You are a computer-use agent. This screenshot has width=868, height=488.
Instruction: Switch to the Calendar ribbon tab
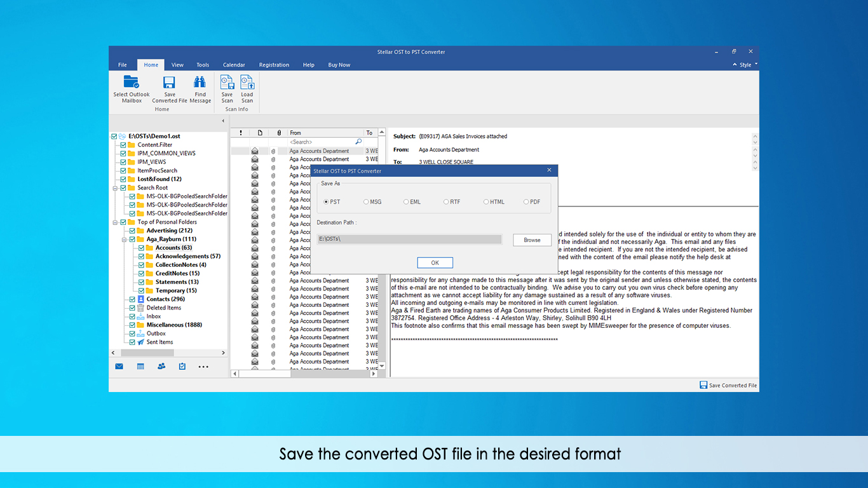pyautogui.click(x=234, y=65)
